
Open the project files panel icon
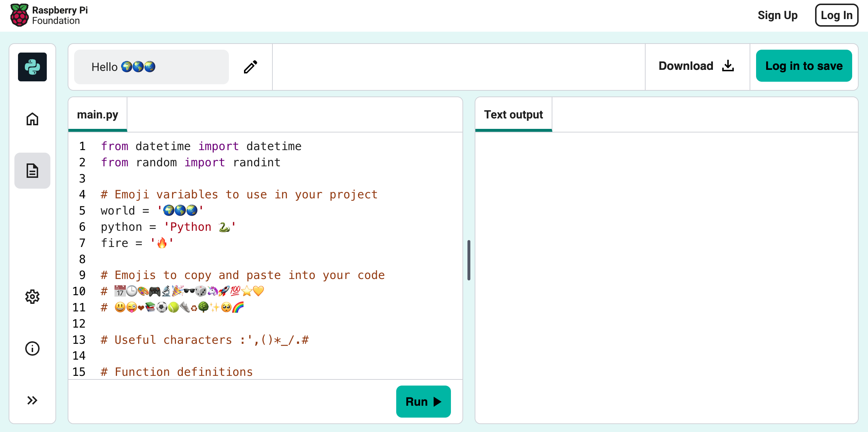(32, 171)
